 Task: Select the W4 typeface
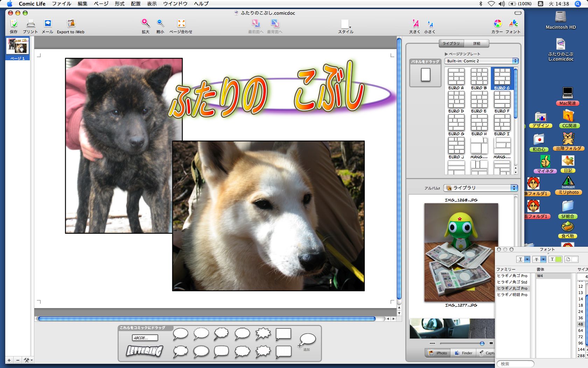[553, 276]
